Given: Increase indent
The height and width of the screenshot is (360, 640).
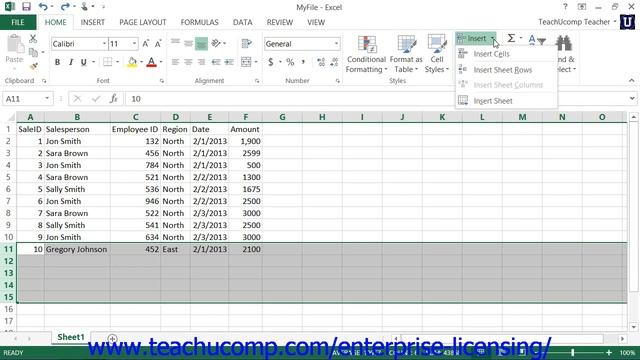Looking at the screenshot, I should click(229, 62).
